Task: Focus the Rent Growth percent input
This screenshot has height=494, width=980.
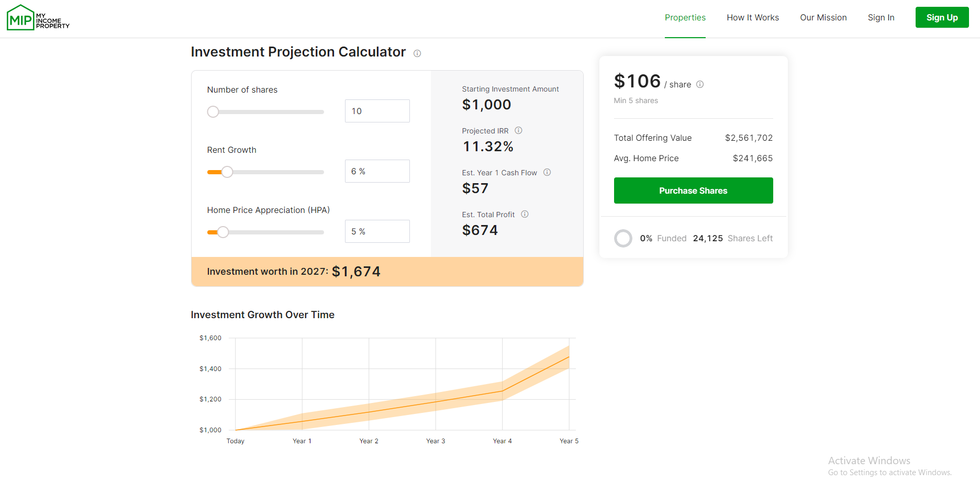Action: pos(377,171)
